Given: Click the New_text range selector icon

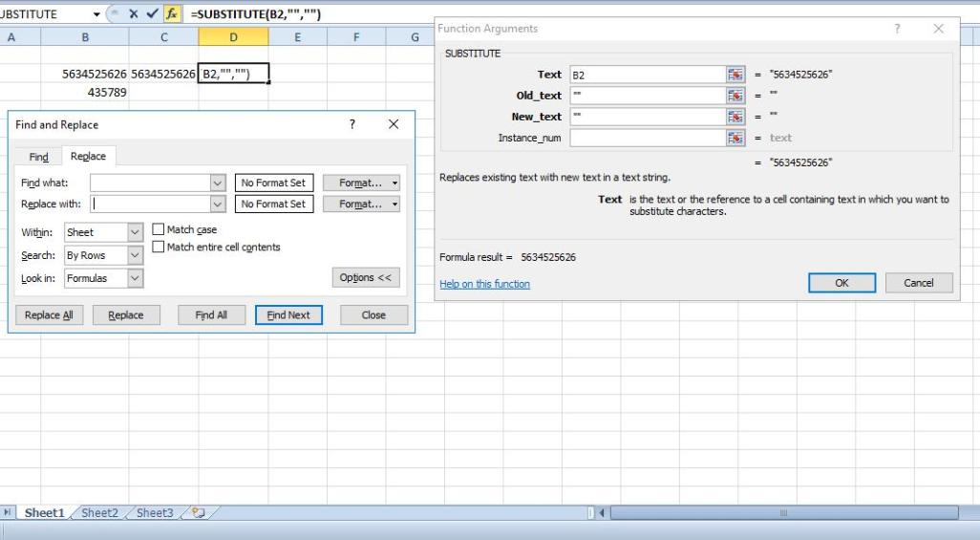Looking at the screenshot, I should (x=735, y=117).
